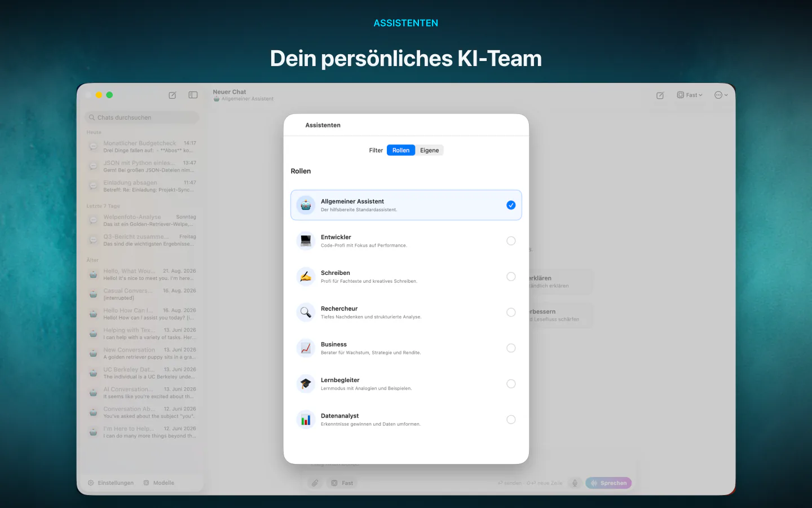The image size is (812, 508).
Task: Click the robot icon of Allgemeiner Assistent
Action: click(x=306, y=205)
